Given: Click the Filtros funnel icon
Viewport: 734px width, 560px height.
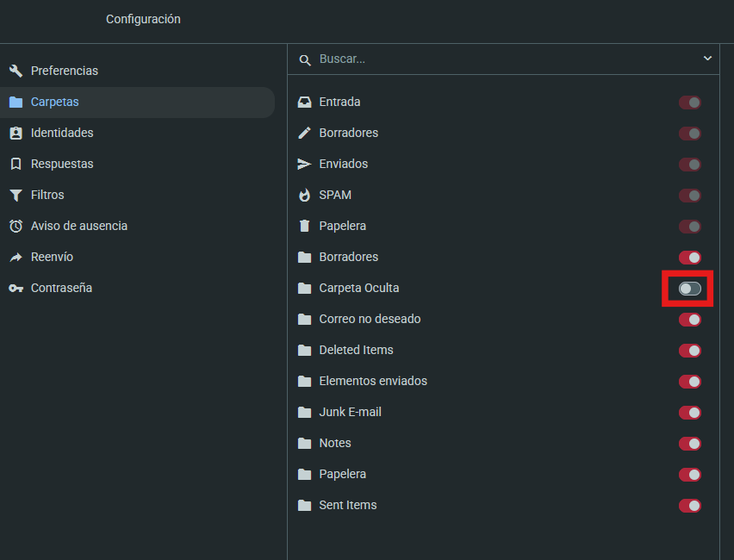Looking at the screenshot, I should (16, 195).
